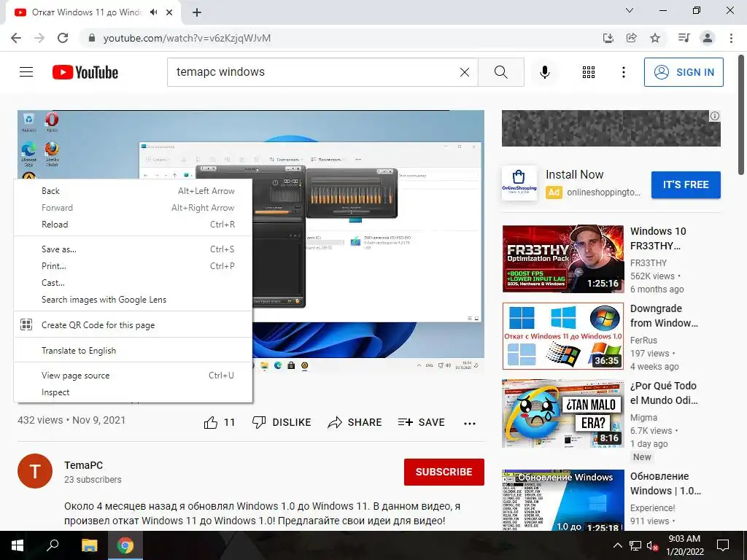This screenshot has height=560, width=747.
Task: Click the DISLIKE button
Action: pos(281,422)
